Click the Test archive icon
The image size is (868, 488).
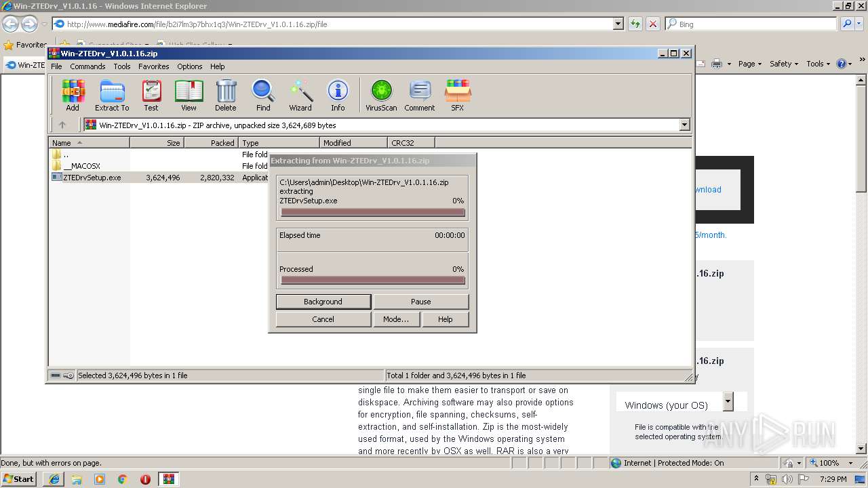tap(151, 95)
